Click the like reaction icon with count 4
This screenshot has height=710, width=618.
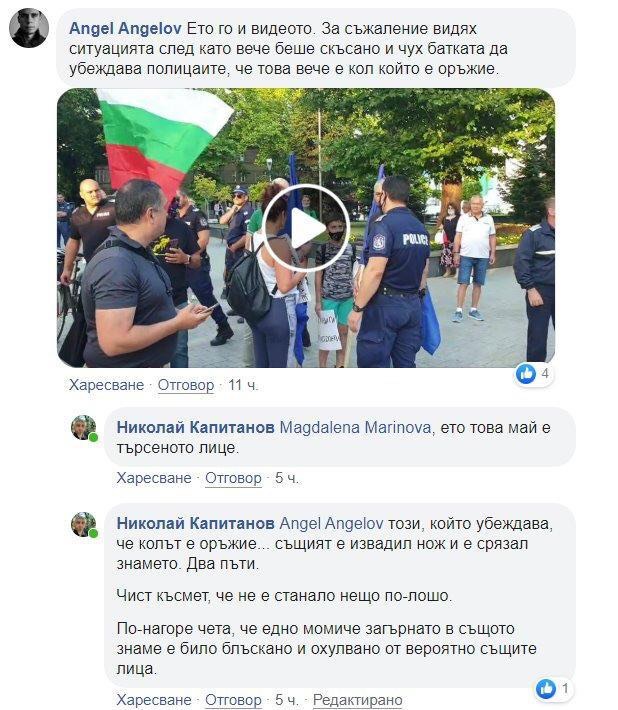click(526, 374)
